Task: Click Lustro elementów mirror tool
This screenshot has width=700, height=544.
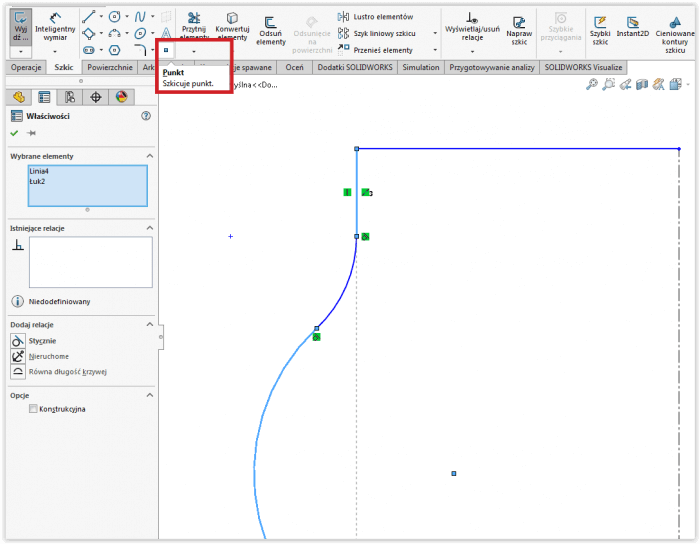Action: coord(375,17)
